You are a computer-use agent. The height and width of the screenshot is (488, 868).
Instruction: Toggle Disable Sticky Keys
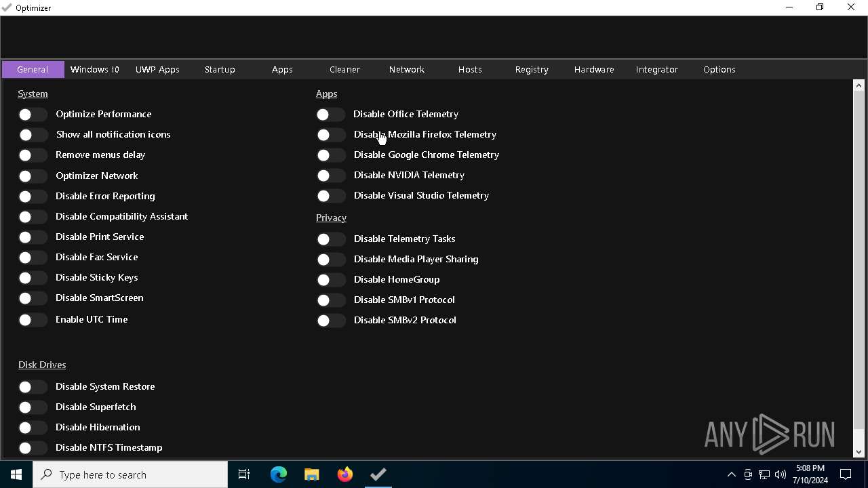coord(33,278)
